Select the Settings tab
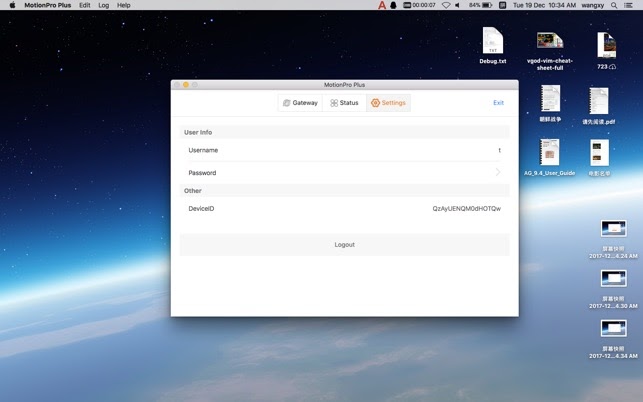Image resolution: width=643 pixels, height=402 pixels. (x=388, y=103)
